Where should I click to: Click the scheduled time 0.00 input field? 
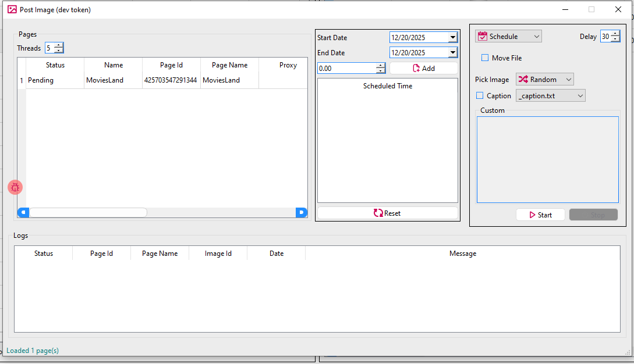click(x=346, y=69)
